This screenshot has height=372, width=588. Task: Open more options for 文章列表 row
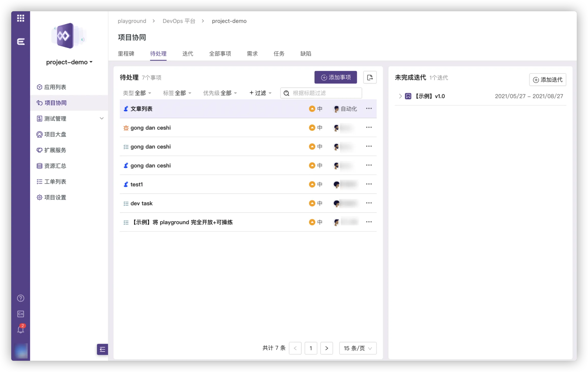tap(369, 109)
